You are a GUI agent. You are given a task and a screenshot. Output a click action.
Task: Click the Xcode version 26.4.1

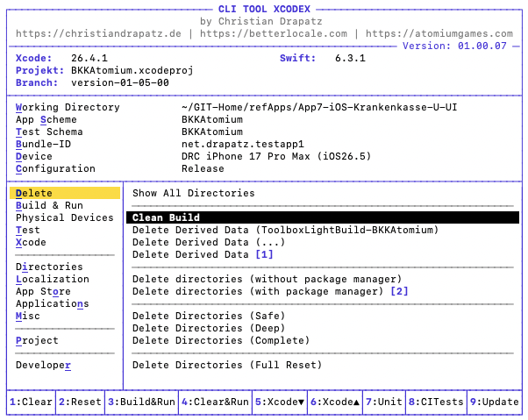pyautogui.click(x=89, y=58)
